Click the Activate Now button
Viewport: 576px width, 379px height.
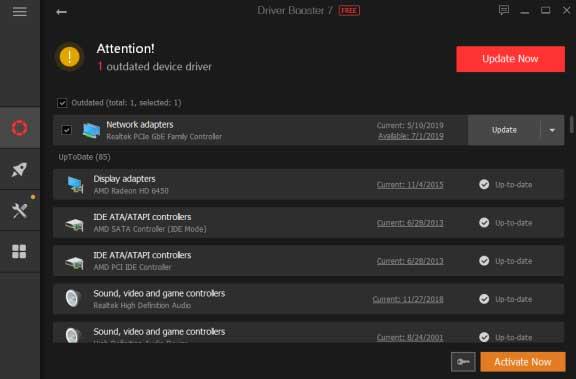(x=523, y=362)
